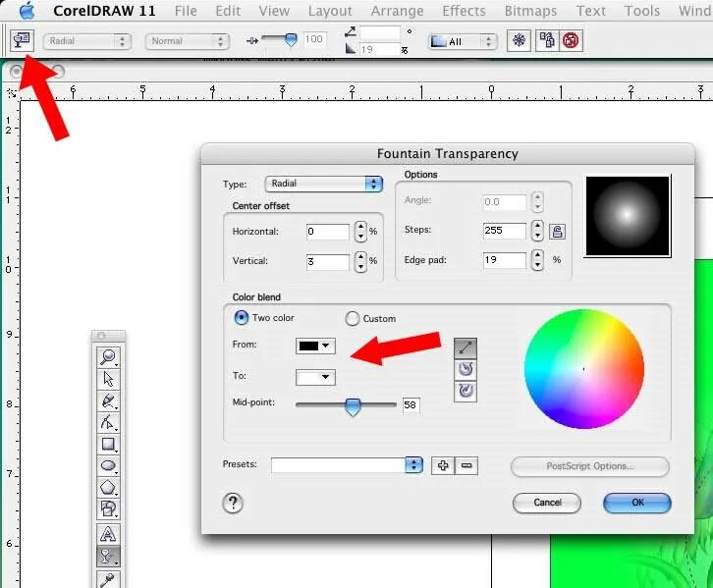Click the property bar transparency value 100
Viewport: 713px width, 588px height.
[314, 39]
